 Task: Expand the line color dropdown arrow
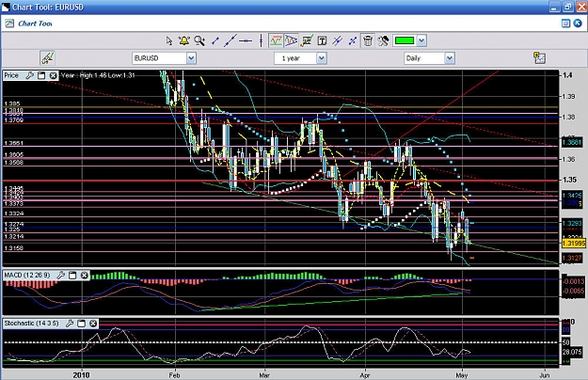click(x=421, y=40)
